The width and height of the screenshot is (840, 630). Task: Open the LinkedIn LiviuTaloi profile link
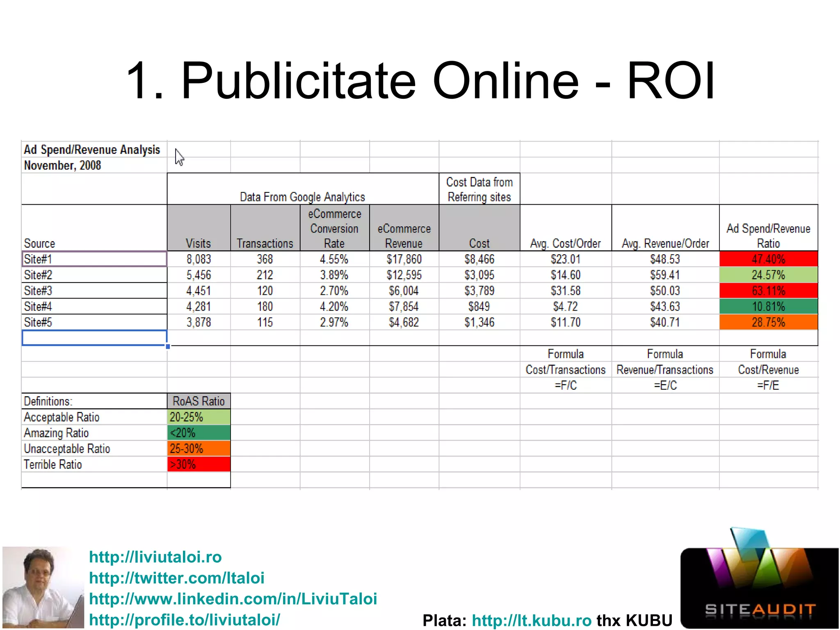pos(233,598)
